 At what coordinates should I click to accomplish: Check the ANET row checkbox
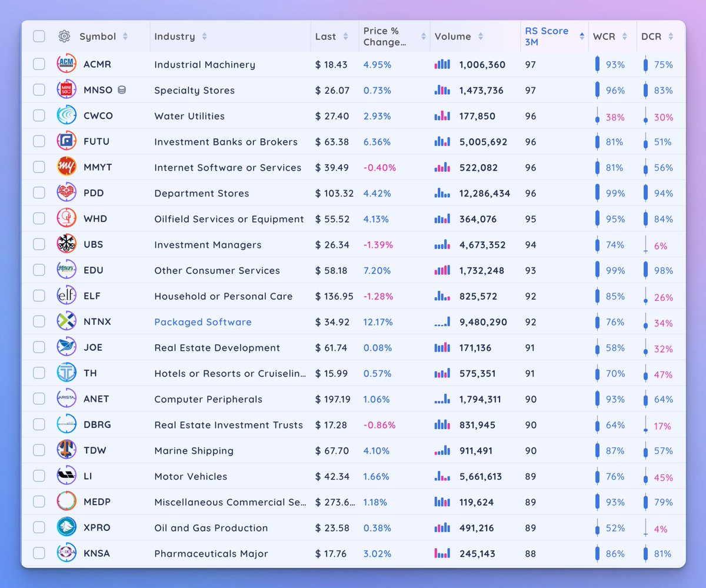pyautogui.click(x=39, y=399)
